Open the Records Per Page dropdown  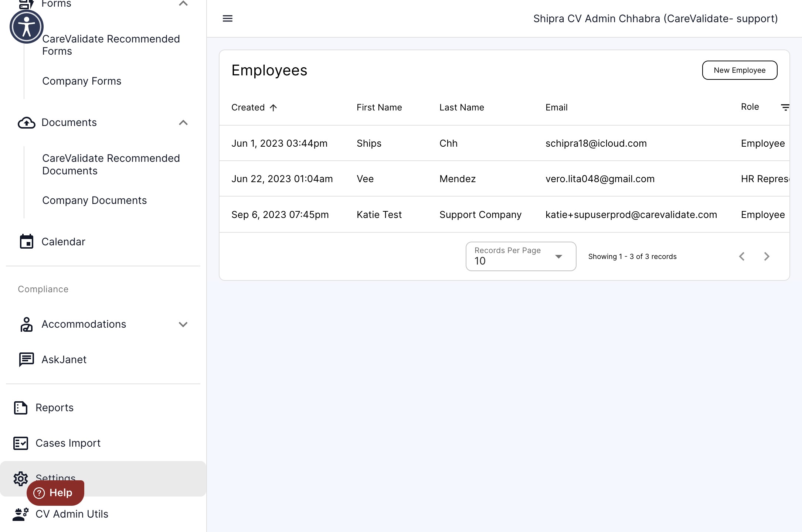tap(521, 256)
